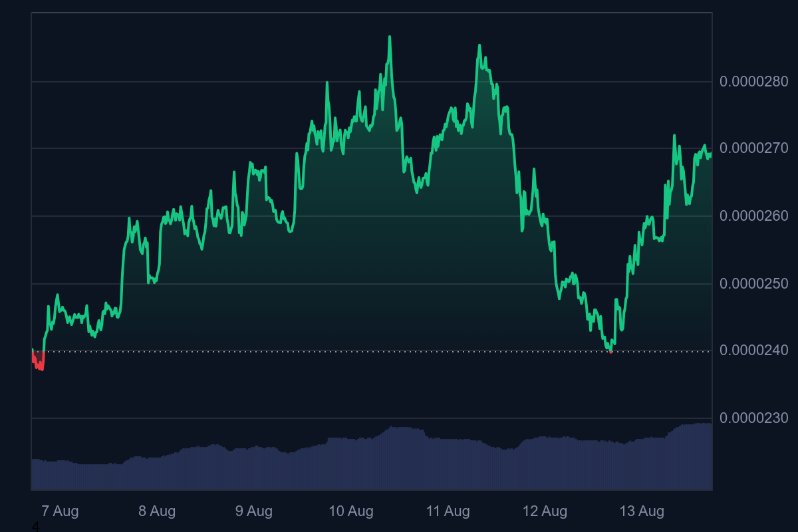The image size is (798, 532).
Task: Select the 8 Aug date label
Action: point(157,511)
